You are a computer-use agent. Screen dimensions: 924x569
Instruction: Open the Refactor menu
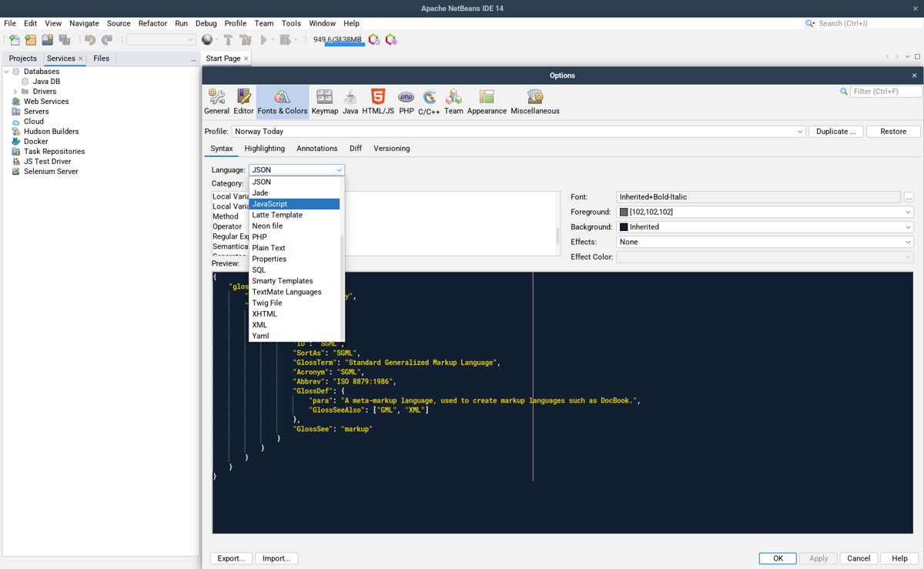click(152, 23)
